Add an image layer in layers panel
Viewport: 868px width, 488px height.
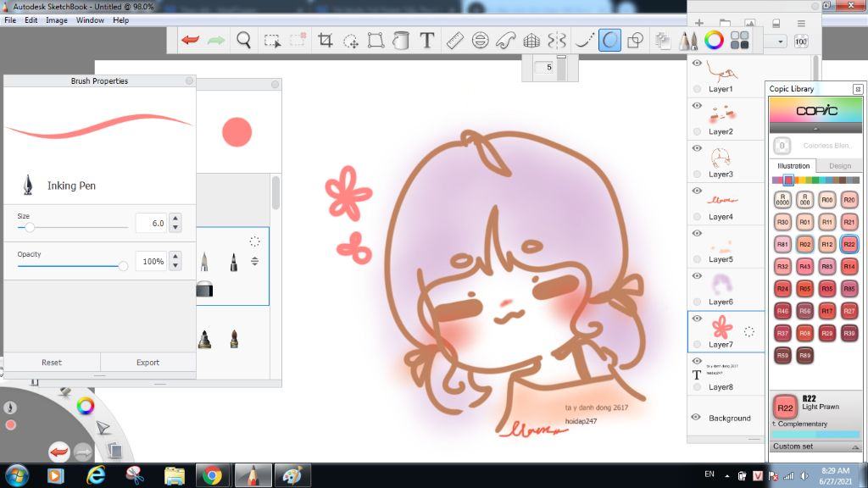[x=750, y=23]
